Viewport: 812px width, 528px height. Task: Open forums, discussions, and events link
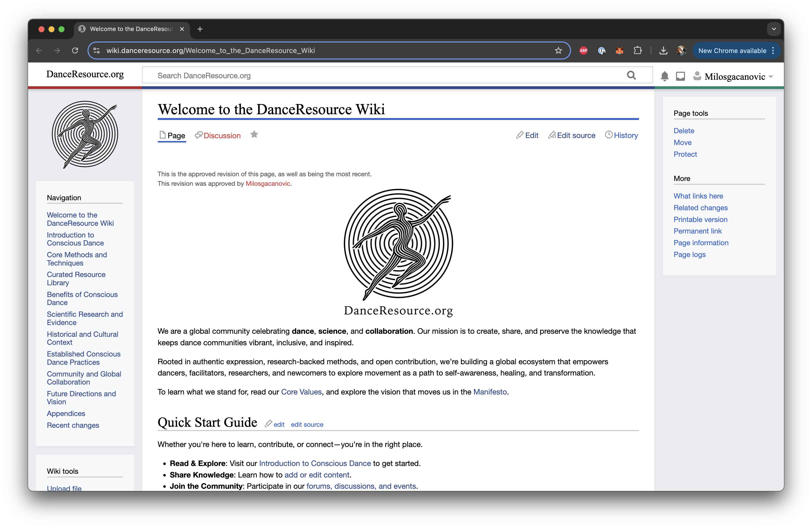(x=361, y=486)
